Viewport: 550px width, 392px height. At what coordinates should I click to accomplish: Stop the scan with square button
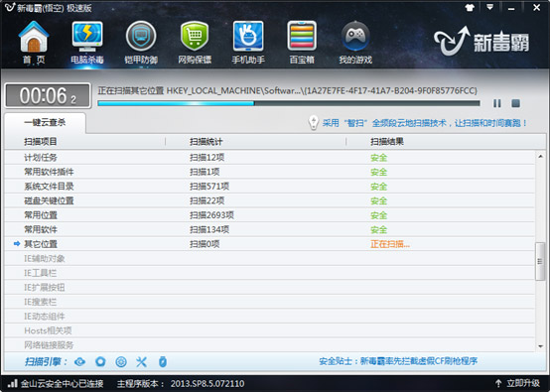tap(515, 103)
